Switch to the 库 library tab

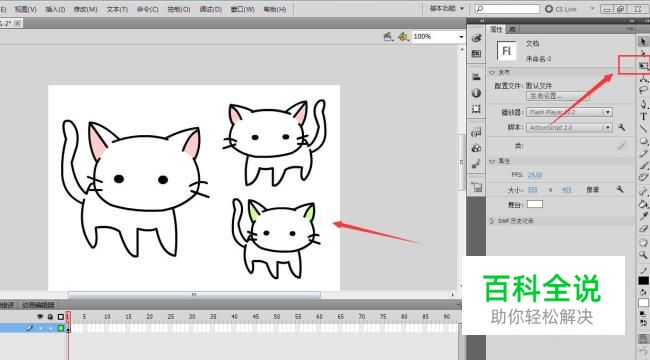512,29
